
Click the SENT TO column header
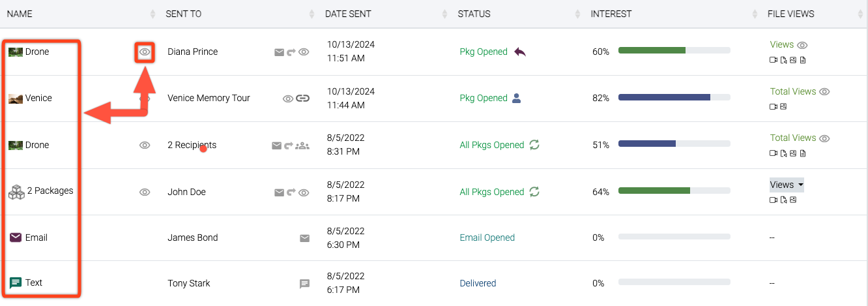click(183, 14)
